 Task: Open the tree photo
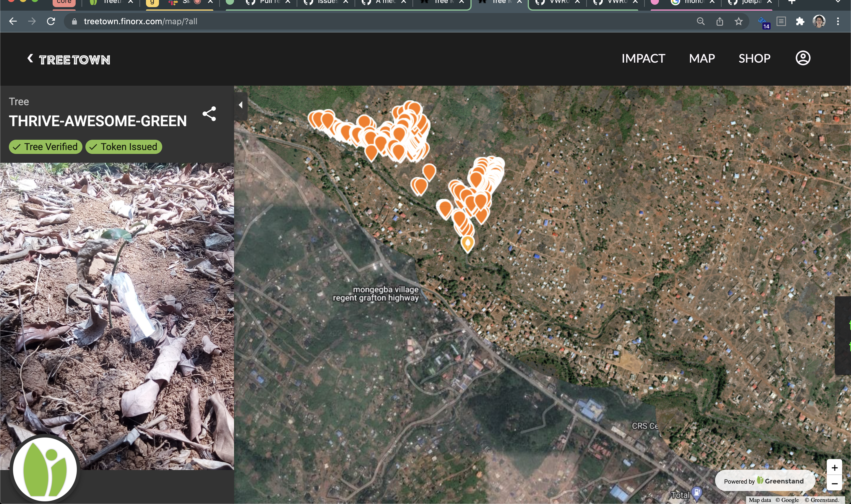(117, 316)
